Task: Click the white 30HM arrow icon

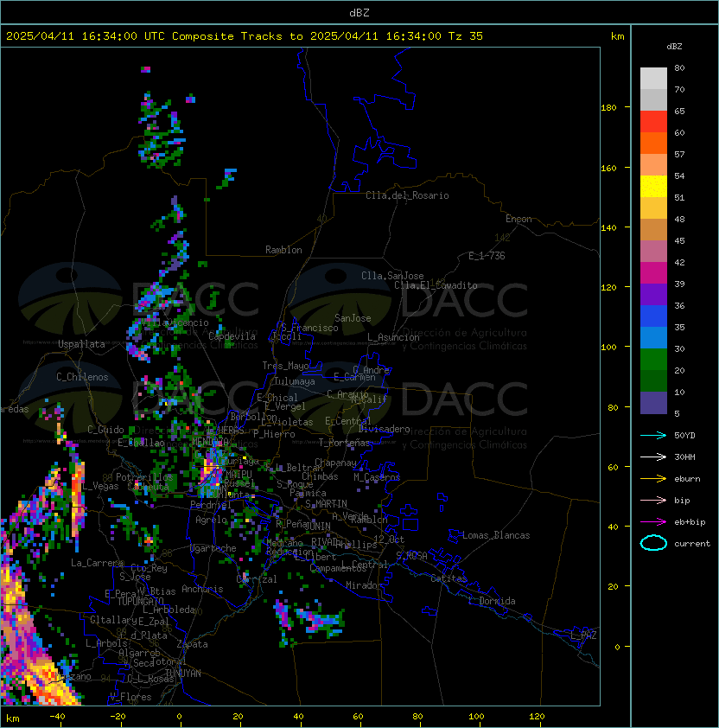Action: point(653,457)
